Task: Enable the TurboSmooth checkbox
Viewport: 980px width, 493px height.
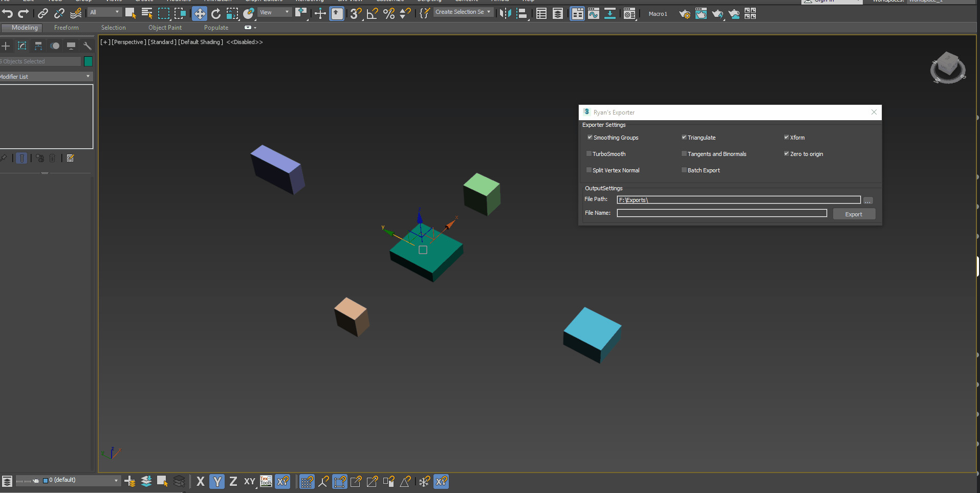Action: click(589, 153)
